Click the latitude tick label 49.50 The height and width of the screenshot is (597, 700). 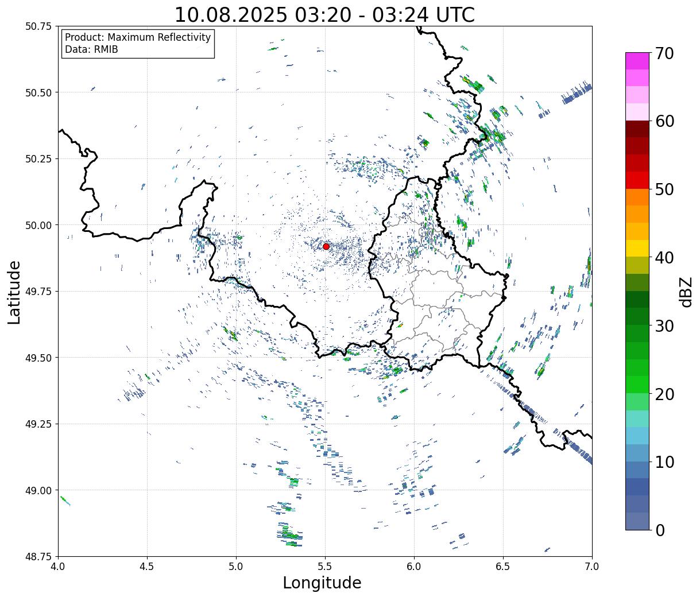[38, 358]
